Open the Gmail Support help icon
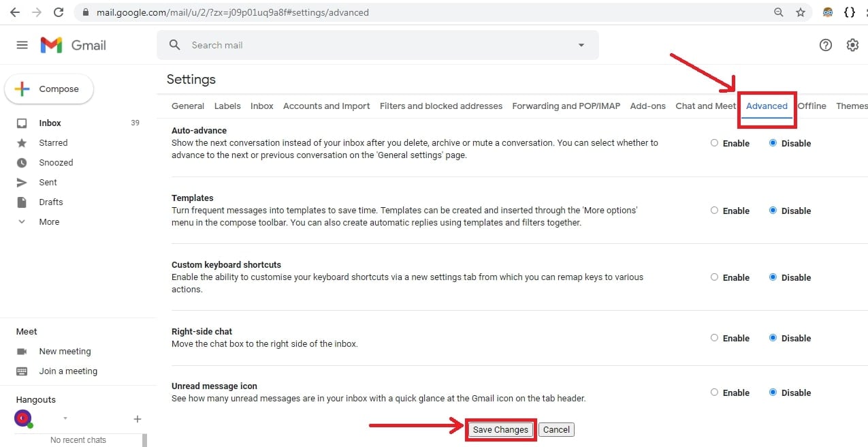868x447 pixels. pos(825,45)
